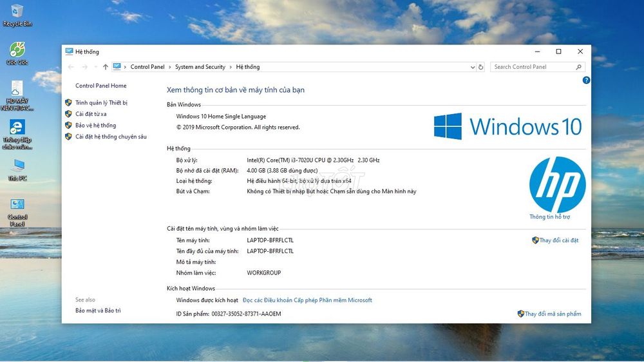Click shield icon beside Cài đặt hệ thống chuyên sâu
644x362 pixels.
[x=69, y=137]
